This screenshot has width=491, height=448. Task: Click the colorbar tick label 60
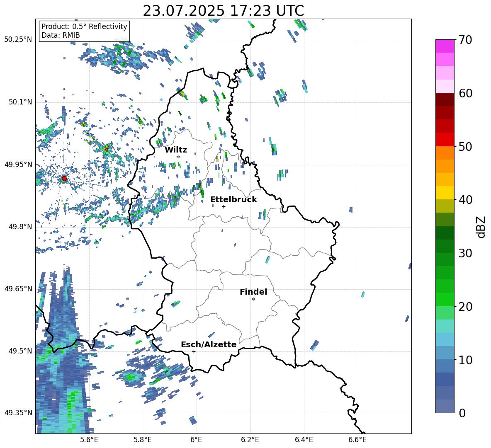(465, 93)
